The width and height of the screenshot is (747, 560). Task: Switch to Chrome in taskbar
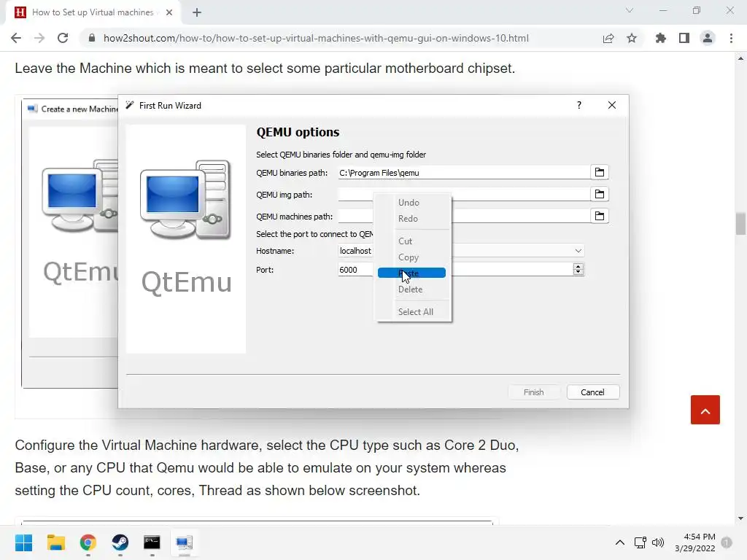click(88, 542)
